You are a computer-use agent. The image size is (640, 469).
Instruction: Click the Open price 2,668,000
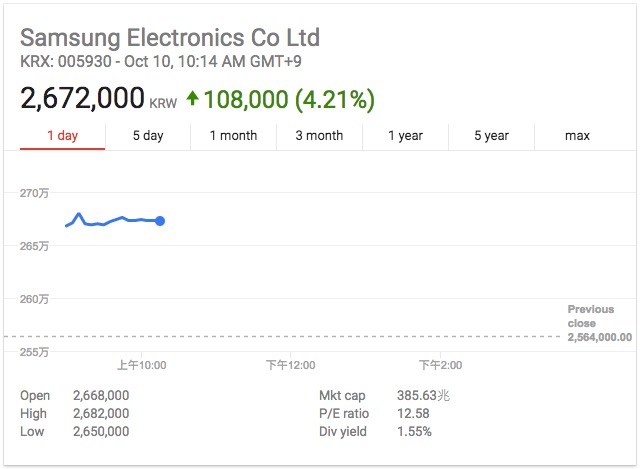101,396
